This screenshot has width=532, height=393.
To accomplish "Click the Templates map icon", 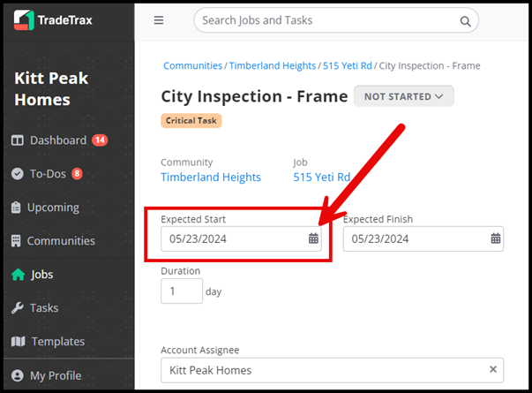I will tap(19, 342).
